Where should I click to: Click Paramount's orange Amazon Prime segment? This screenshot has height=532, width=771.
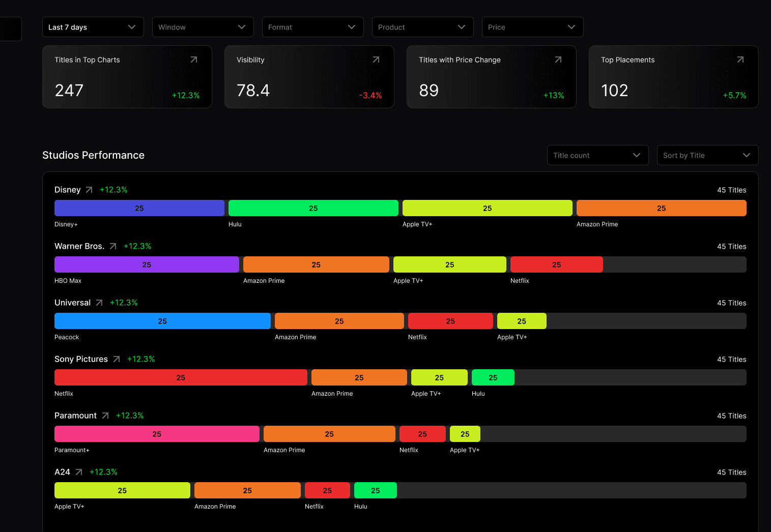pos(329,434)
